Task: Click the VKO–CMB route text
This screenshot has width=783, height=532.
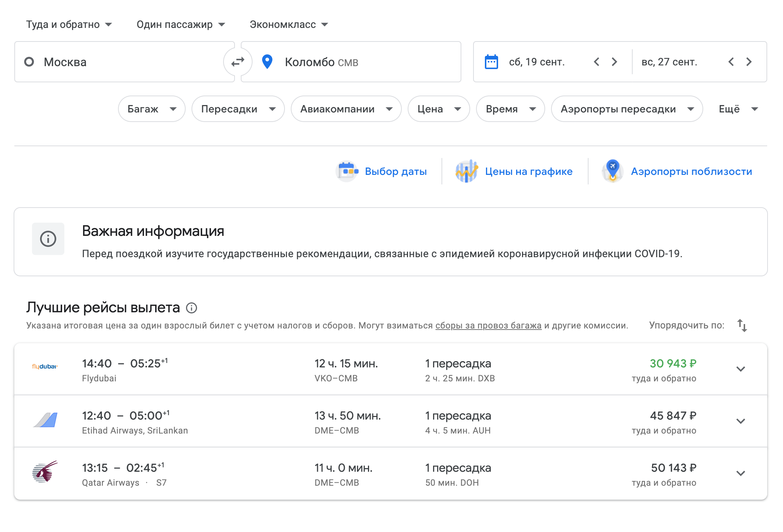Action: tap(336, 378)
